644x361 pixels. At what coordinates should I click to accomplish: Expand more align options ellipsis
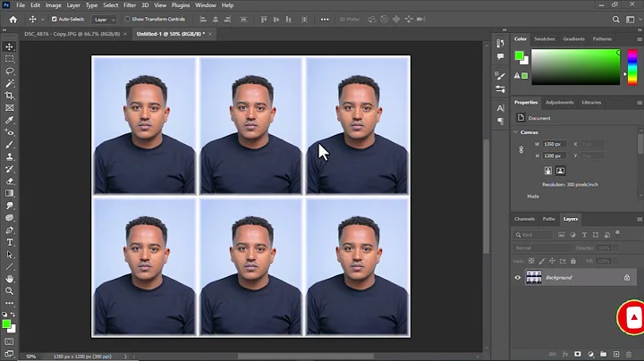click(x=325, y=20)
